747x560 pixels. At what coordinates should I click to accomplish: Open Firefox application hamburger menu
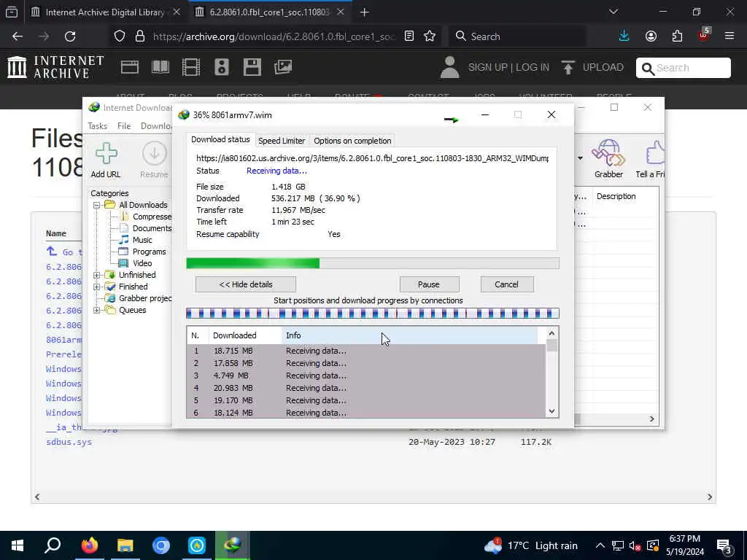pos(729,36)
